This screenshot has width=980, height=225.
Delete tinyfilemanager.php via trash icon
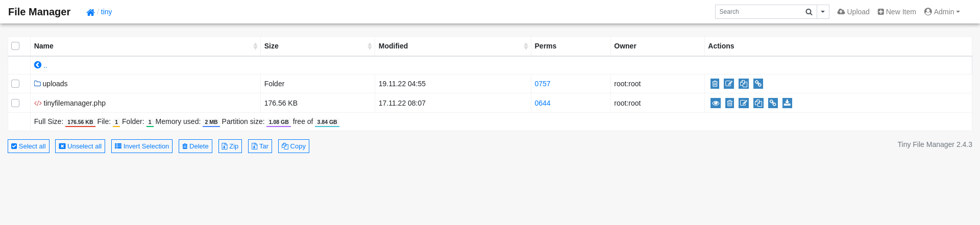click(730, 103)
